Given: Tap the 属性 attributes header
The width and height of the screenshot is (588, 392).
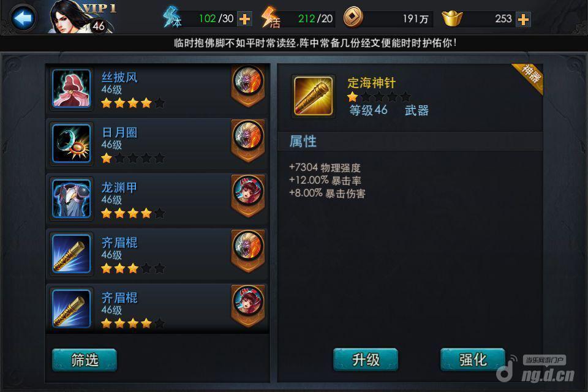Looking at the screenshot, I should pyautogui.click(x=303, y=141).
